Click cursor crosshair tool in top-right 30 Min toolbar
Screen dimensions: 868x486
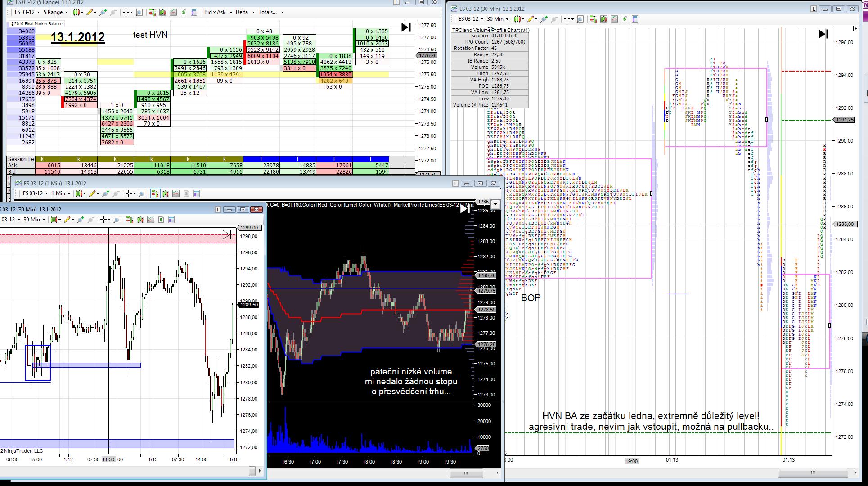(x=568, y=19)
